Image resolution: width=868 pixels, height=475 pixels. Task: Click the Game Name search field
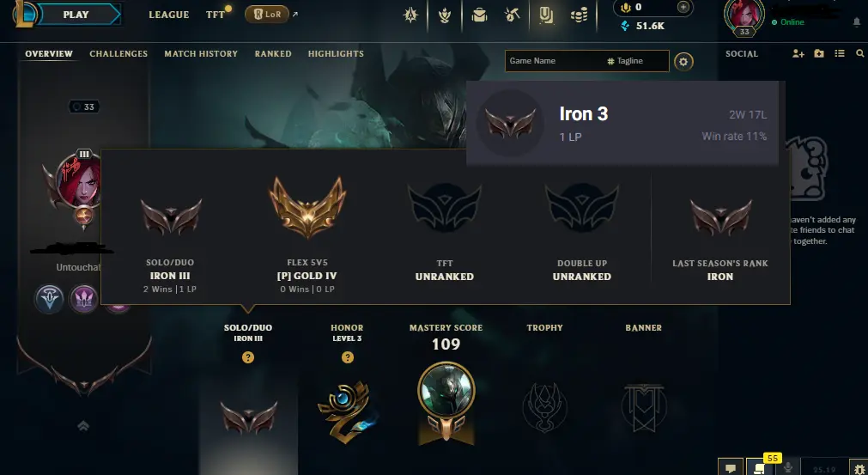tap(554, 61)
